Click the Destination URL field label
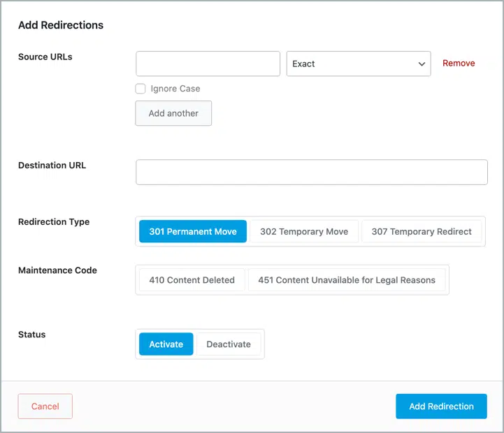Screen dimensions: 504x433 (x=52, y=165)
